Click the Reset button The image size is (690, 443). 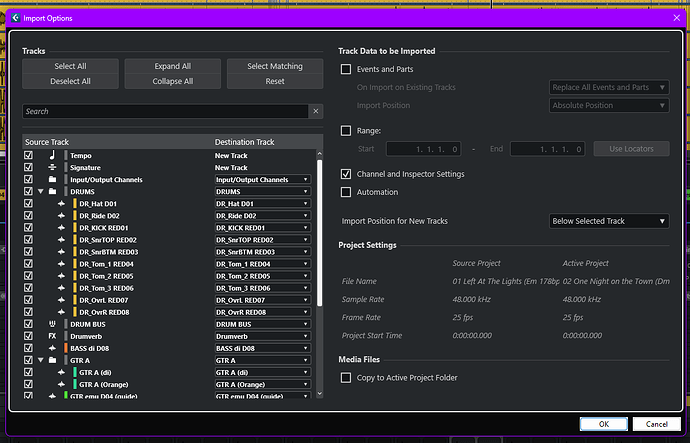(275, 81)
